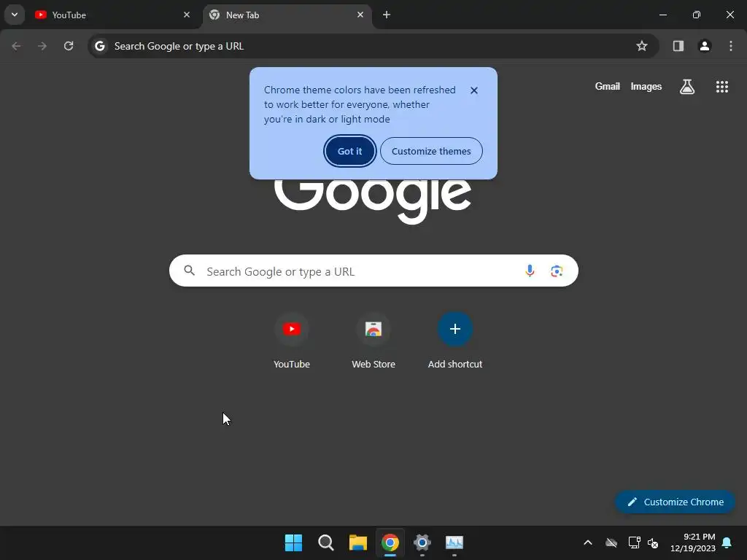
Task: Search by image with Google Lens
Action: click(557, 271)
